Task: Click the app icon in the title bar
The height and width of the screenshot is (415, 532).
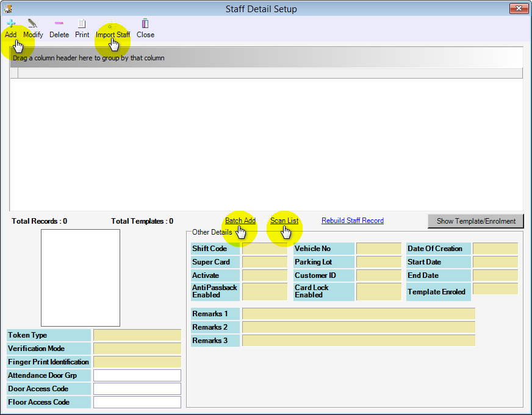Action: pos(9,9)
